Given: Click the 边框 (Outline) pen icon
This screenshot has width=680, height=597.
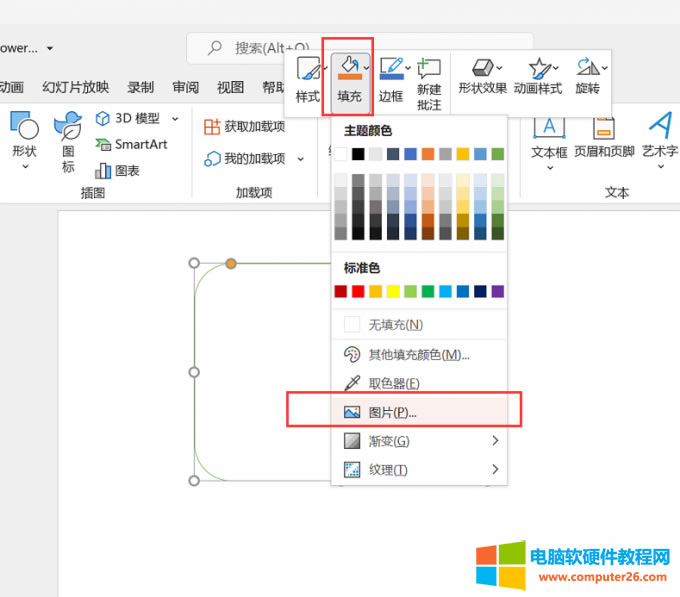Looking at the screenshot, I should (391, 70).
